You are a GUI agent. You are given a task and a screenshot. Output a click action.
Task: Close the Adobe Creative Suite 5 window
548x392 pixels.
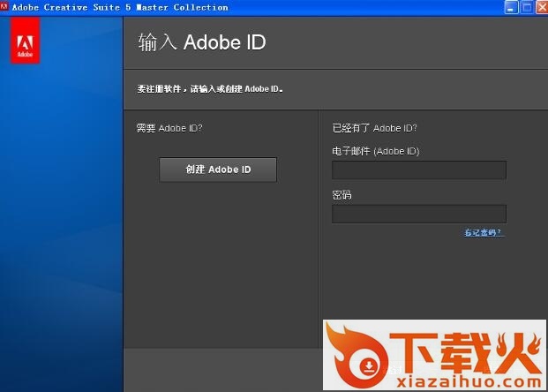(540, 7)
